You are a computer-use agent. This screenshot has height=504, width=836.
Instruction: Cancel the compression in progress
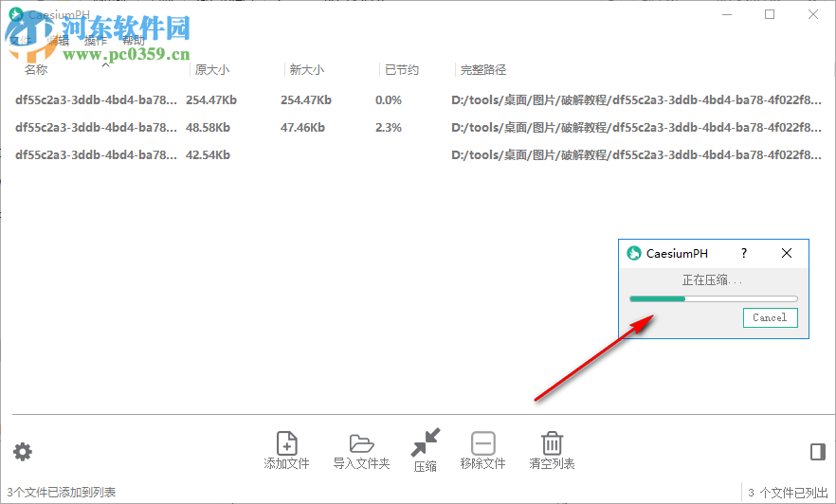[770, 317]
